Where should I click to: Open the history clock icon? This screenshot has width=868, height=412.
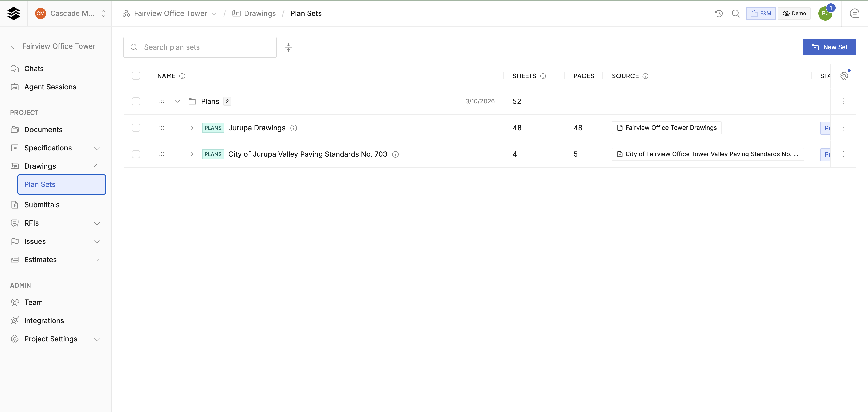click(x=719, y=13)
